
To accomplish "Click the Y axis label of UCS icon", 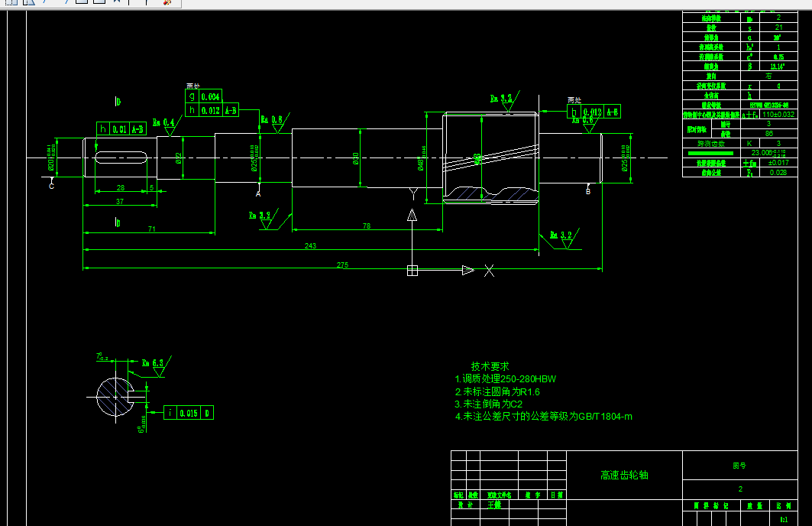I will point(412,194).
